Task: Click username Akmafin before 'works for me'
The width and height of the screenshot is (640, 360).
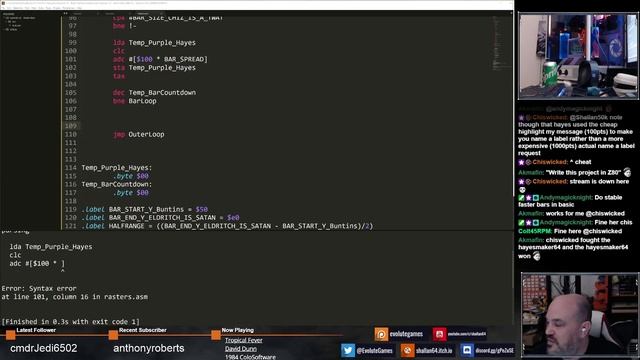Action: [531, 214]
